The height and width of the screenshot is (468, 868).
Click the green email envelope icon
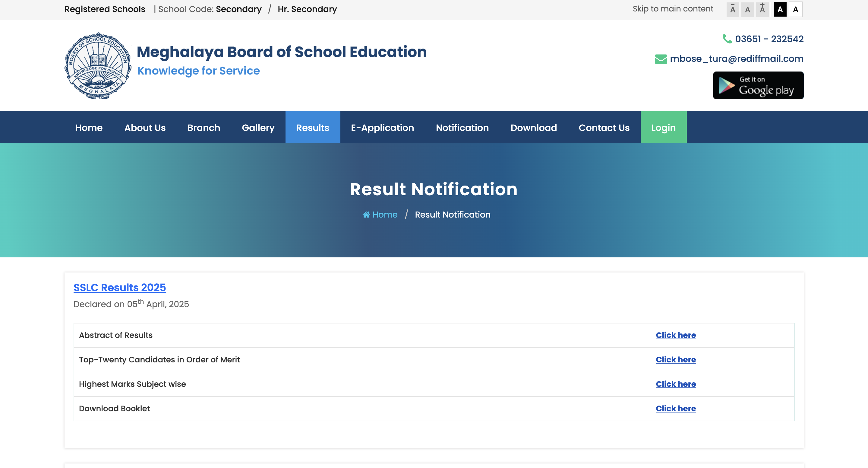pyautogui.click(x=661, y=59)
